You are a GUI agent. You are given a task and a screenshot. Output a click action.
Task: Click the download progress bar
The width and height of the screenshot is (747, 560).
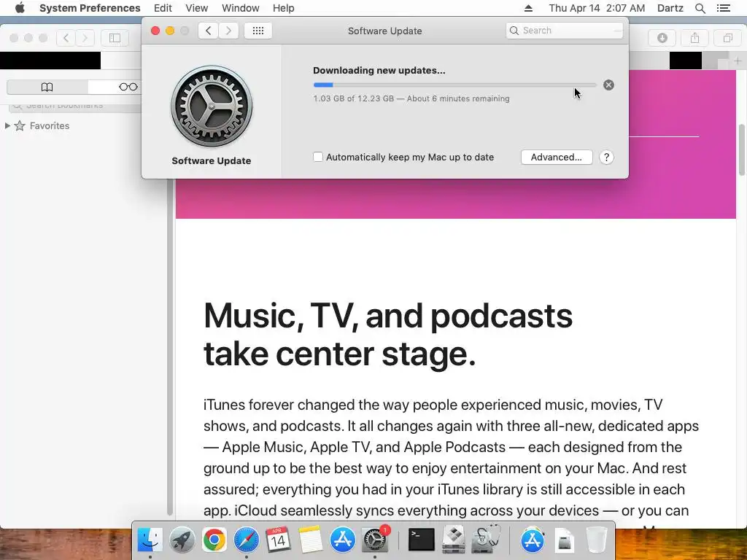[x=455, y=85]
